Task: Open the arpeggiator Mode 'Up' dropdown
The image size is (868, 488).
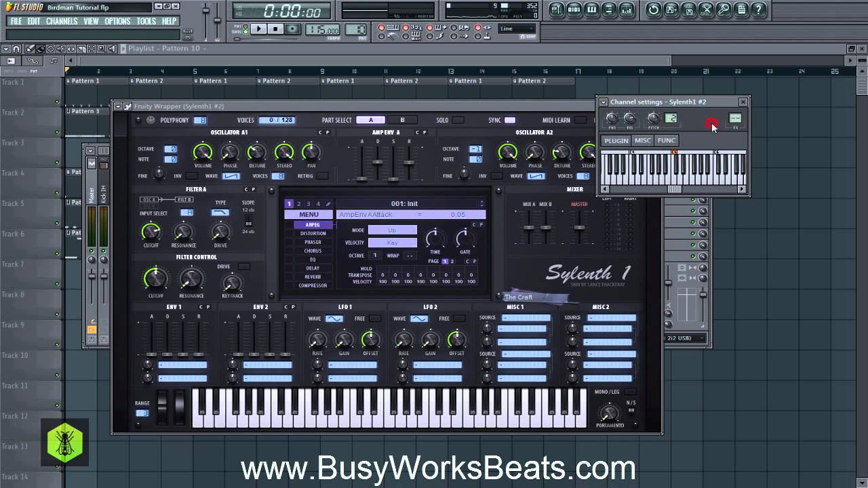Action: pyautogui.click(x=393, y=230)
